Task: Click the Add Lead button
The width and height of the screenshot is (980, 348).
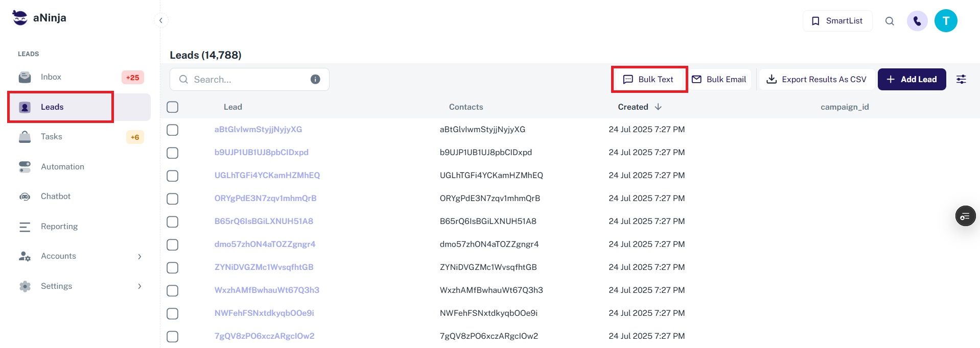Action: [912, 79]
